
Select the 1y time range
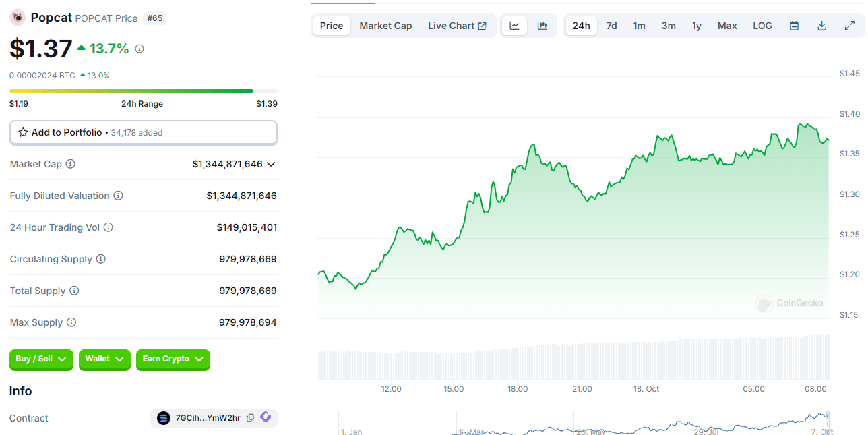click(x=697, y=26)
